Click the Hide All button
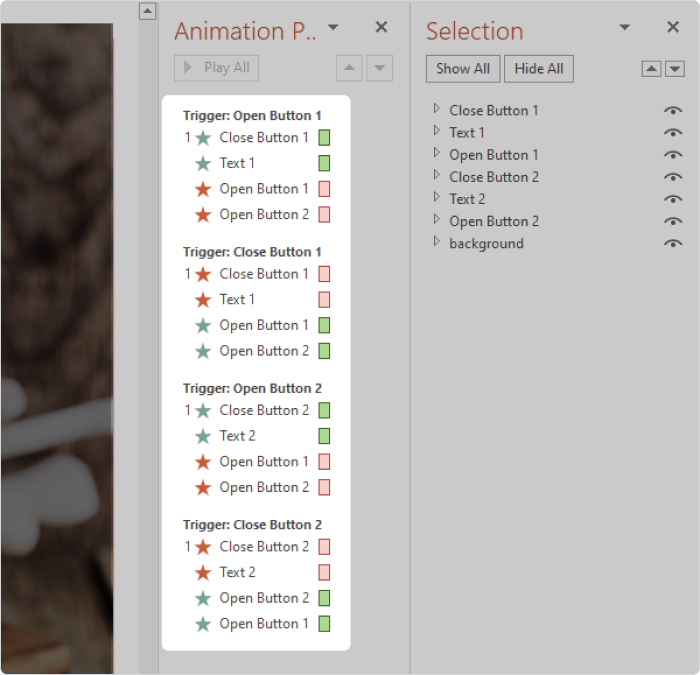Image resolution: width=700 pixels, height=675 pixels. [x=539, y=69]
